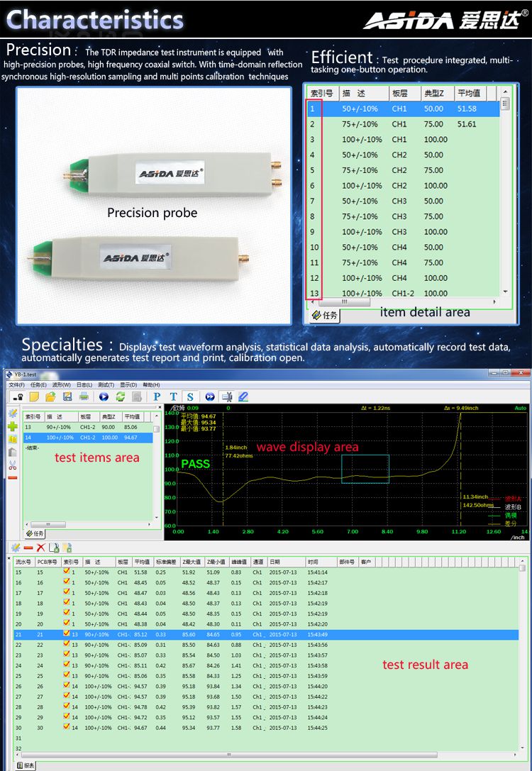Click horizontal scrollbar thumb under results table
The width and height of the screenshot is (532, 771).
228,755
